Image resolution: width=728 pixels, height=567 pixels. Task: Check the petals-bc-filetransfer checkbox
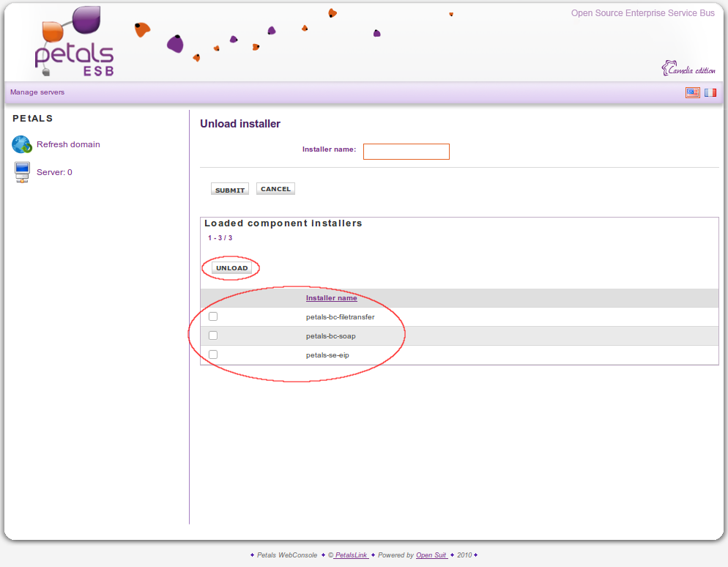click(213, 316)
